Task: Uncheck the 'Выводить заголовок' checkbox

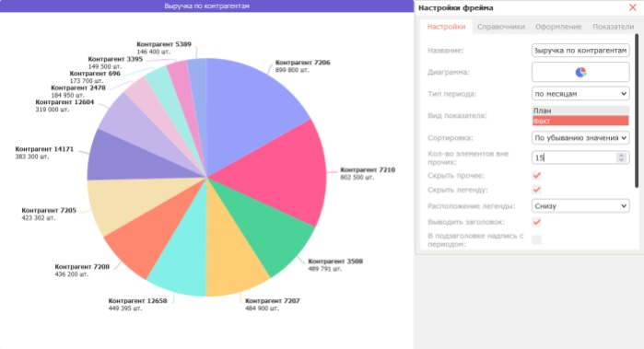Action: [x=536, y=222]
